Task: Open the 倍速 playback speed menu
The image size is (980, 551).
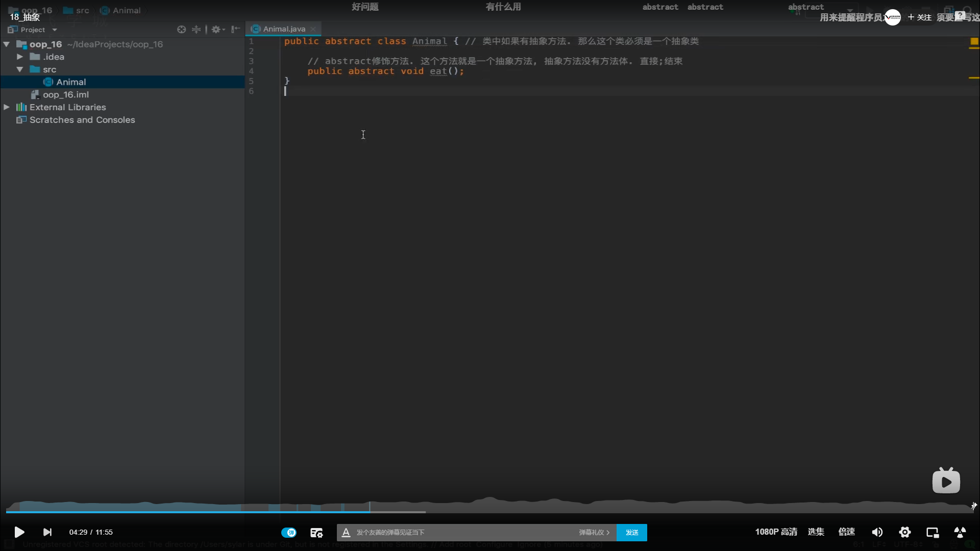Action: (x=846, y=532)
